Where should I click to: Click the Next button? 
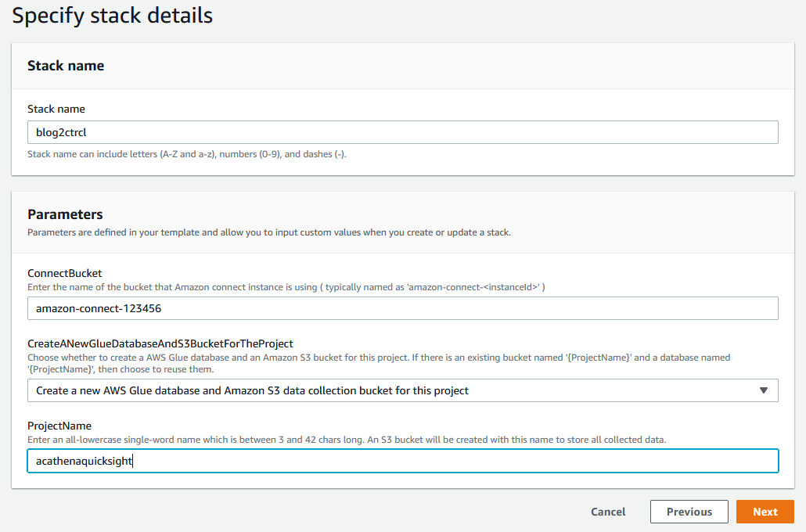click(x=765, y=512)
